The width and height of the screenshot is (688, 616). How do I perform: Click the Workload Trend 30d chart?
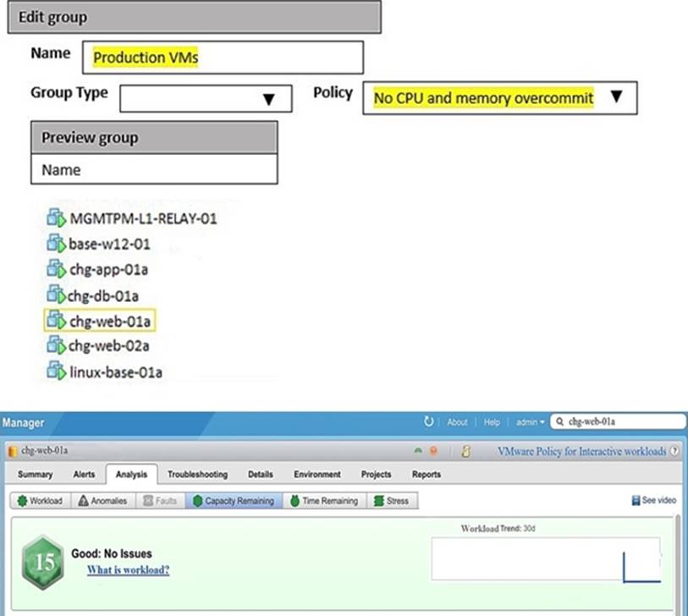click(x=546, y=559)
